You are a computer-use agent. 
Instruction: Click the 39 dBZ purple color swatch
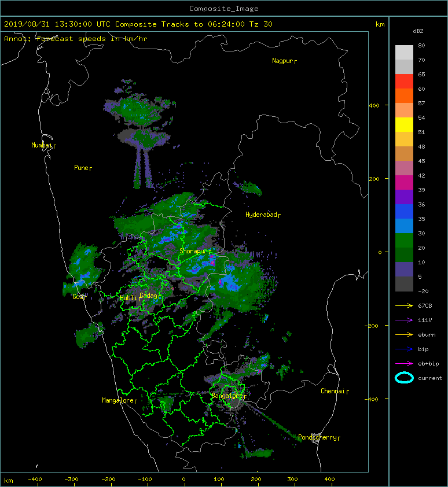coord(404,197)
